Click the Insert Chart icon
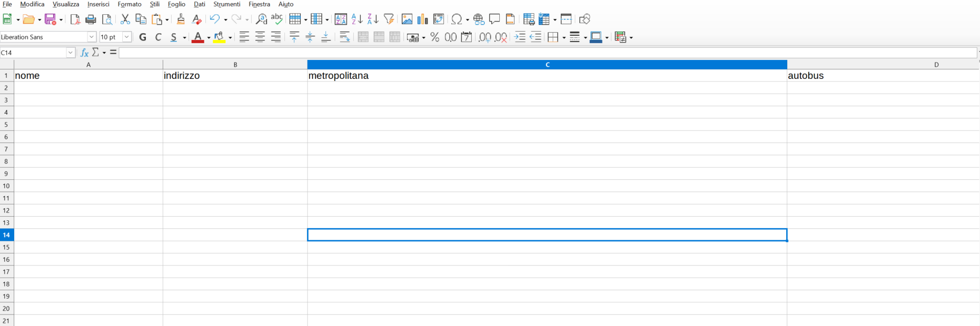980x326 pixels. pos(422,19)
